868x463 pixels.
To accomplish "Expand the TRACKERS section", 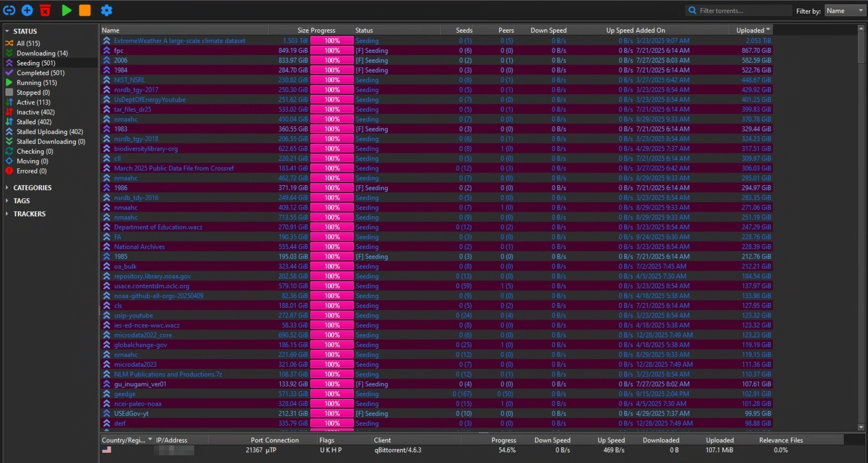I will pos(7,214).
